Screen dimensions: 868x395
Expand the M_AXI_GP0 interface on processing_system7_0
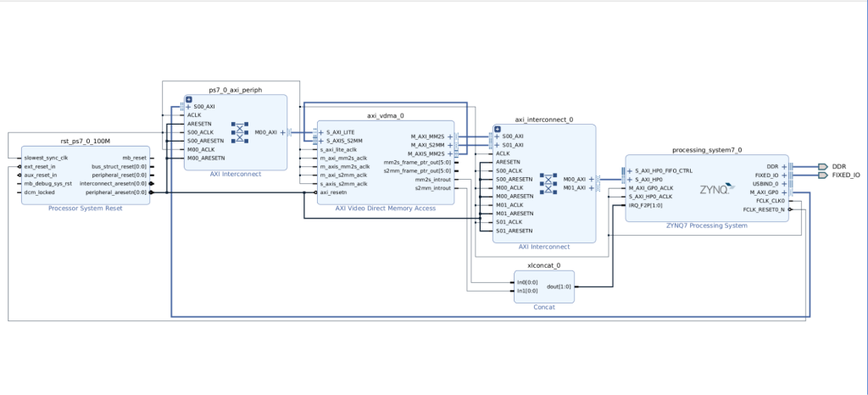782,193
